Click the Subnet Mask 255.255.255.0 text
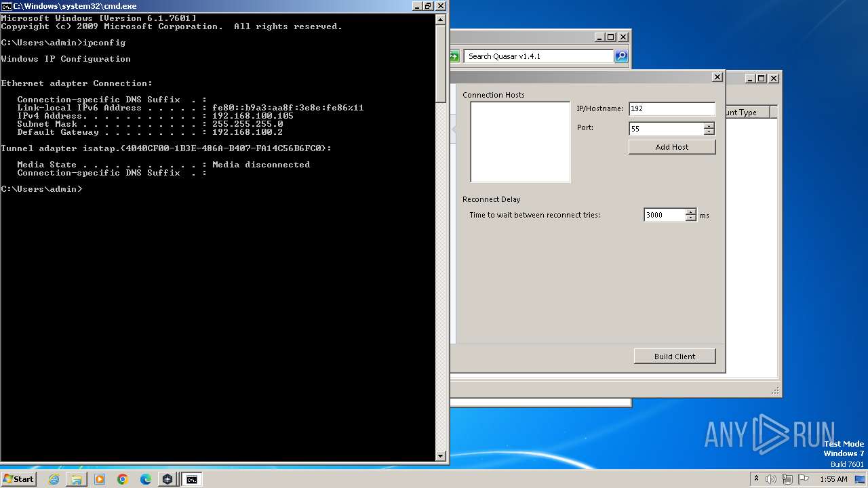 [248, 124]
